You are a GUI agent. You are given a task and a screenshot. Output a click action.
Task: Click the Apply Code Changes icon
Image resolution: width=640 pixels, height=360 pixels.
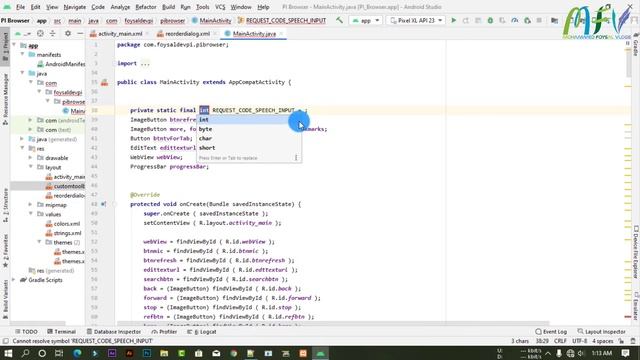tap(478, 20)
